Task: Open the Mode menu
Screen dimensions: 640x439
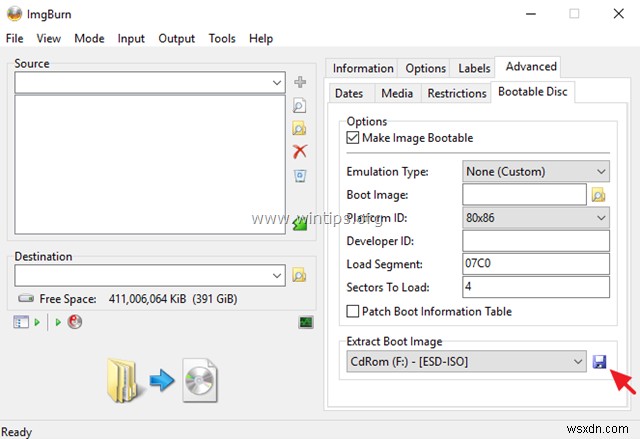Action: click(x=89, y=38)
